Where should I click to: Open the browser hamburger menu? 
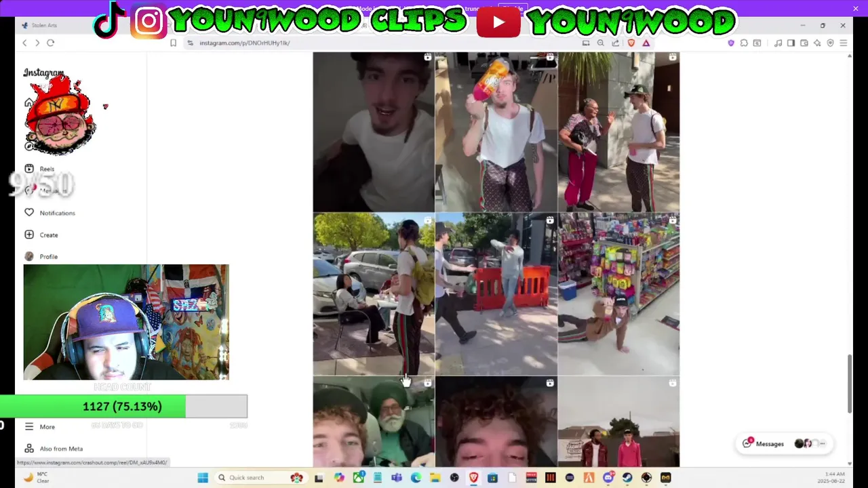coord(843,43)
